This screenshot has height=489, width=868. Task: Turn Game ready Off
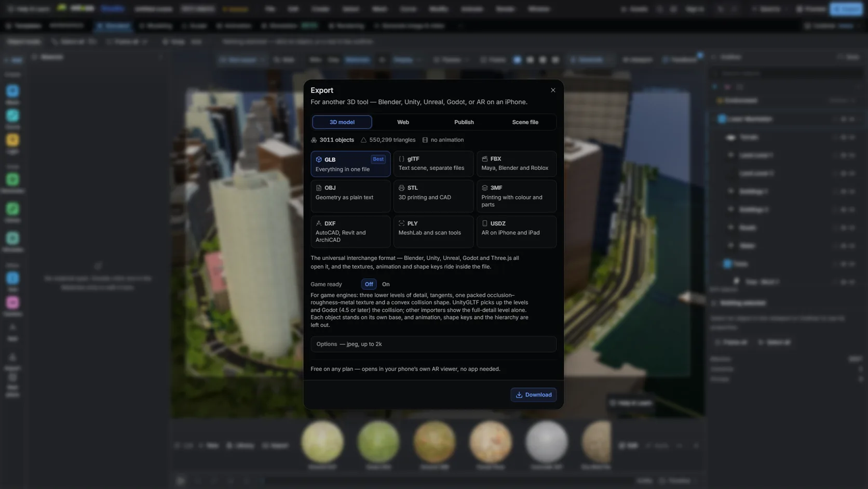(369, 284)
